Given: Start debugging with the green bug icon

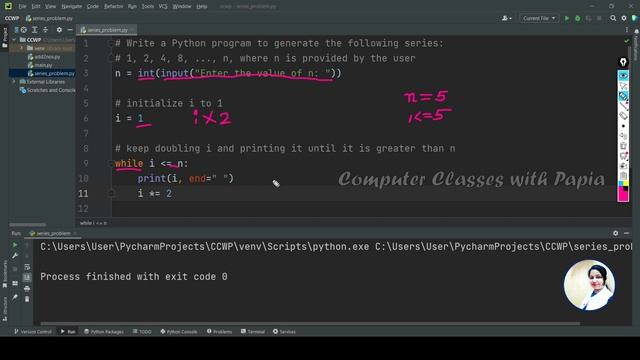Looking at the screenshot, I should (x=578, y=18).
